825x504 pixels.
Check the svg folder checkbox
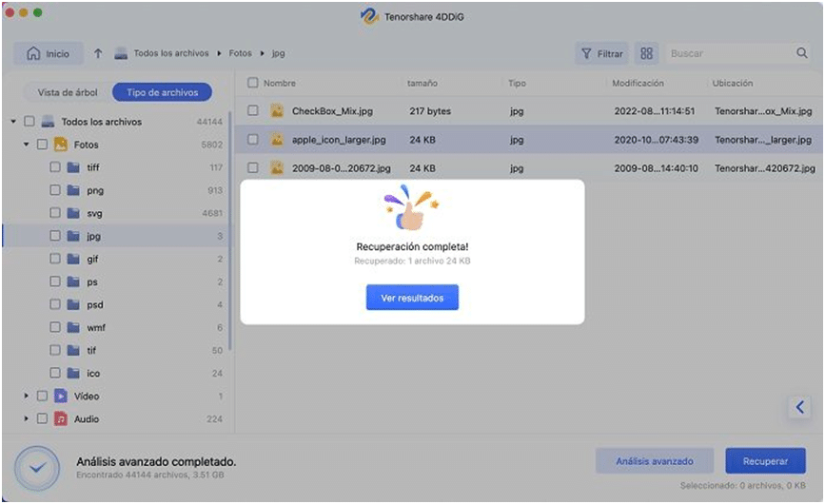pos(55,213)
